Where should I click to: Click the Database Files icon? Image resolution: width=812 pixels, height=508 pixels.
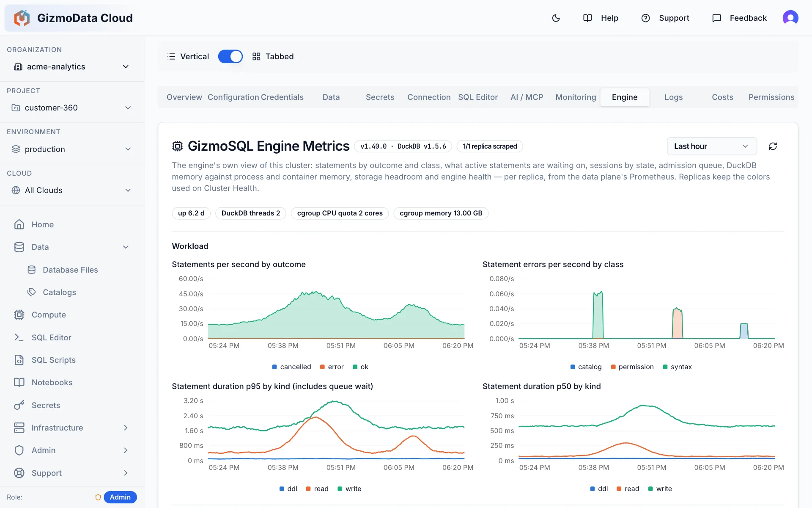tap(32, 270)
